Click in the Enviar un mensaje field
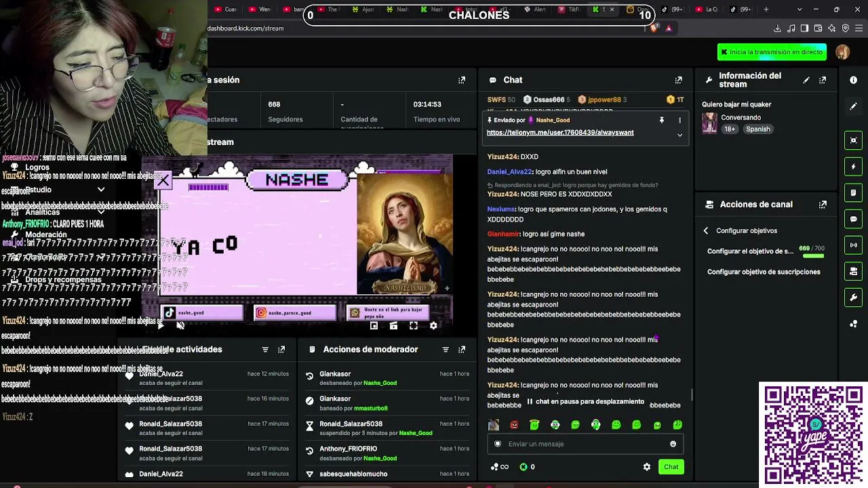 coord(585,444)
